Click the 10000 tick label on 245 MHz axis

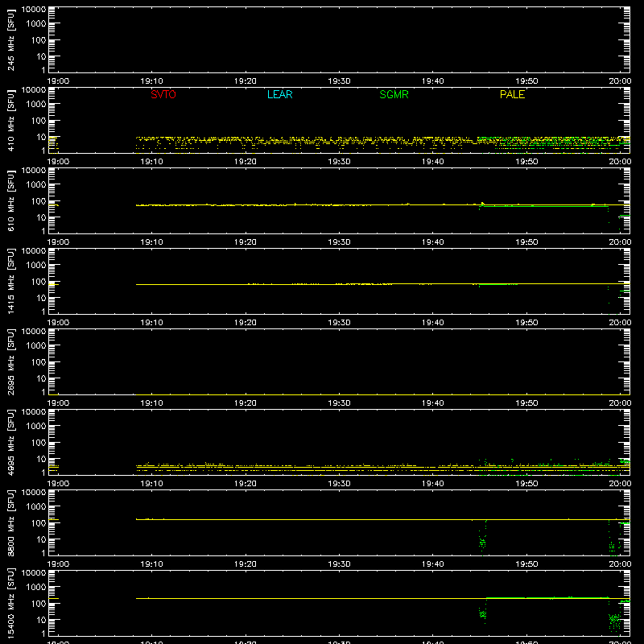click(x=34, y=10)
